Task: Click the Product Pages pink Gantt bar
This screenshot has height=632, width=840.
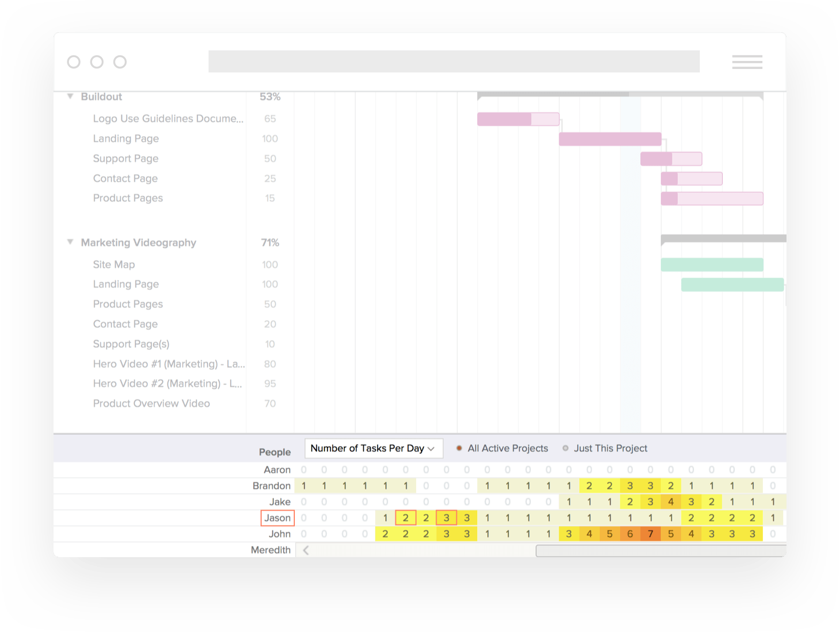Action: click(x=712, y=198)
